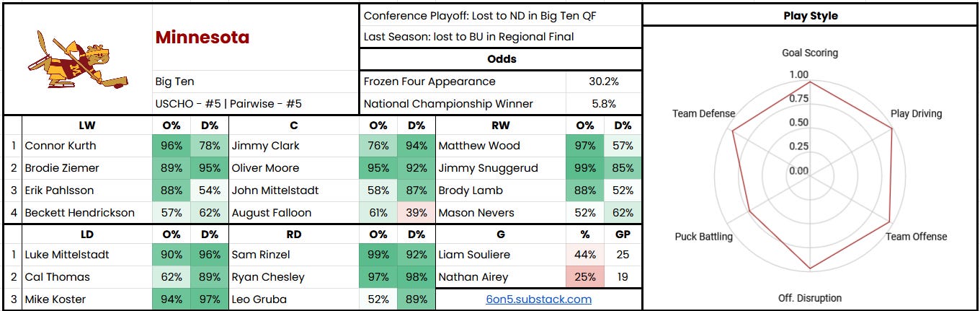The height and width of the screenshot is (311, 980).
Task: Open the 6on5.substack.com link
Action: coord(538,299)
